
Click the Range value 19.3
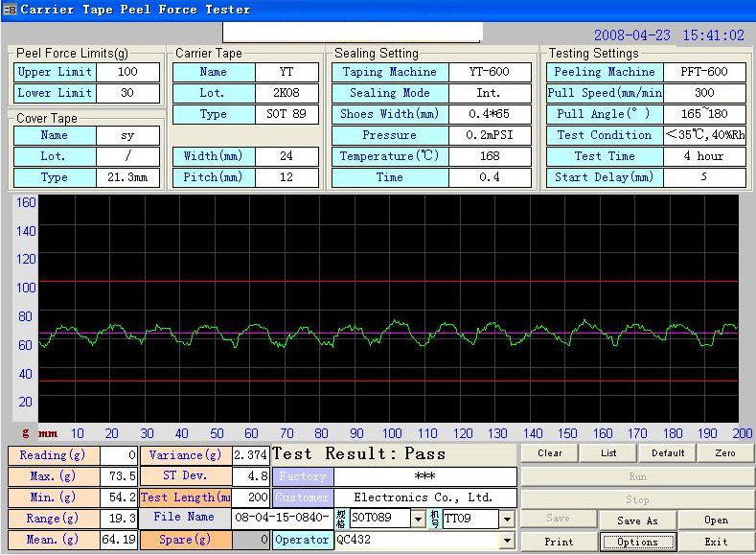pos(119,519)
